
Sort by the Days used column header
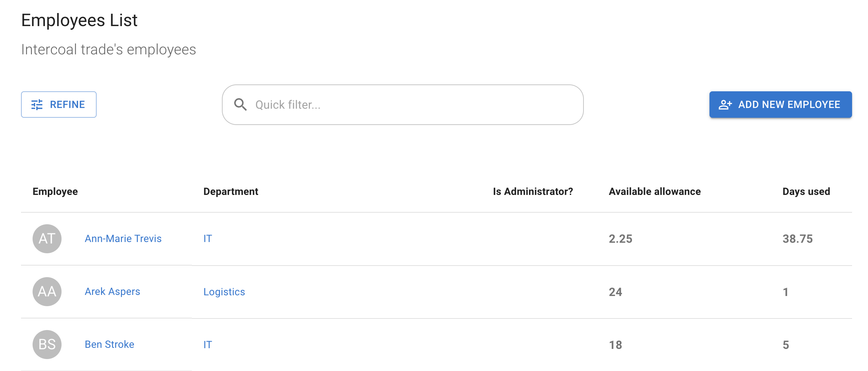tap(806, 191)
